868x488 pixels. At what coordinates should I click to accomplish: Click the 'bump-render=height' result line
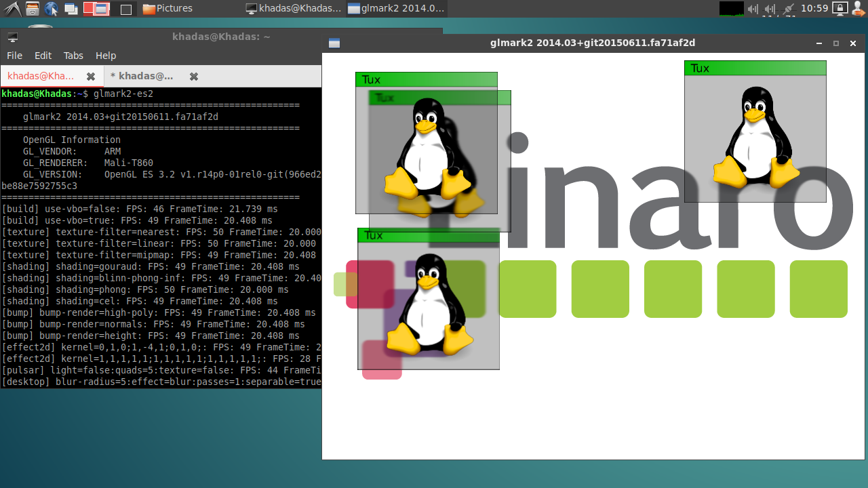click(151, 335)
